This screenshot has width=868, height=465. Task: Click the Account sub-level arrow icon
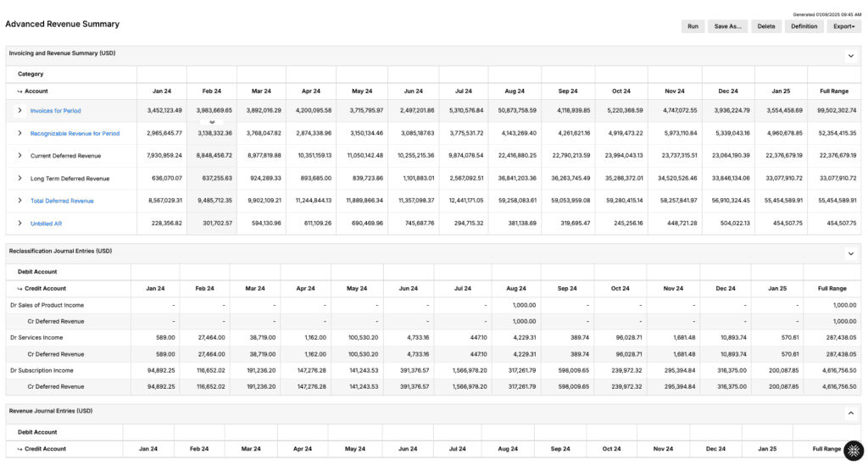[x=20, y=91]
